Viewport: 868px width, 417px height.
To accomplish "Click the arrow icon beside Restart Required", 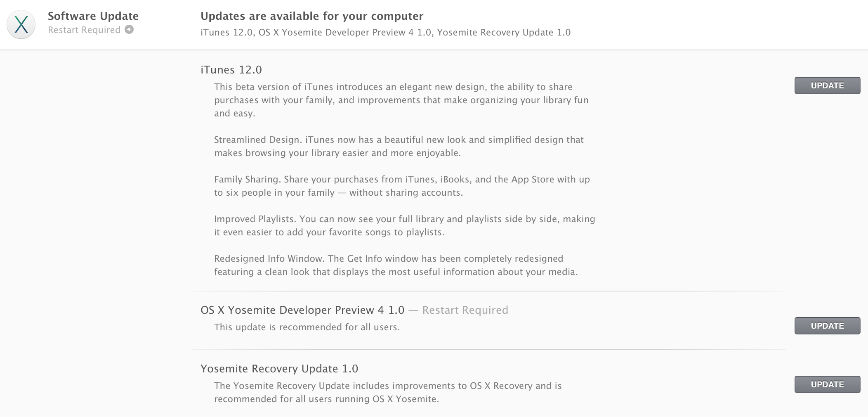I will [x=129, y=30].
